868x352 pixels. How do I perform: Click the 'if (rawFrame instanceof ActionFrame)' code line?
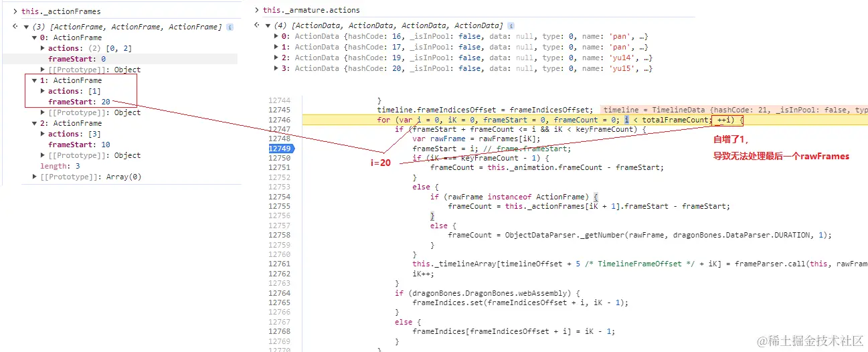point(514,197)
